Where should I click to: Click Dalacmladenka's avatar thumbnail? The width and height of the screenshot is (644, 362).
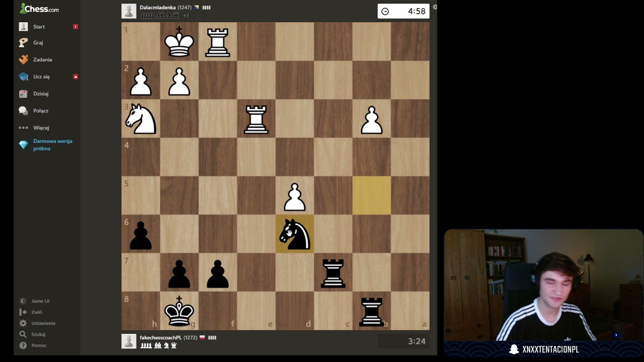pos(129,11)
